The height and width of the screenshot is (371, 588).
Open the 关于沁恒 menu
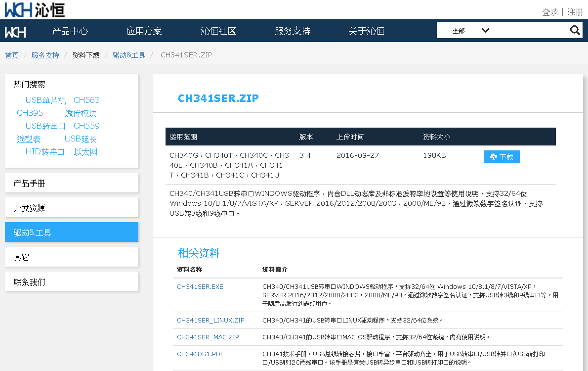point(366,31)
